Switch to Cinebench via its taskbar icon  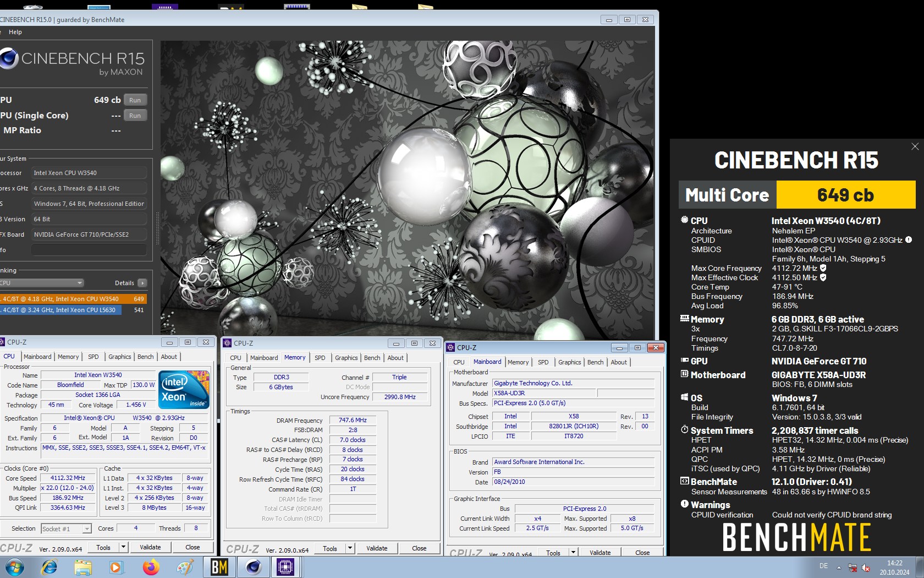tap(254, 567)
